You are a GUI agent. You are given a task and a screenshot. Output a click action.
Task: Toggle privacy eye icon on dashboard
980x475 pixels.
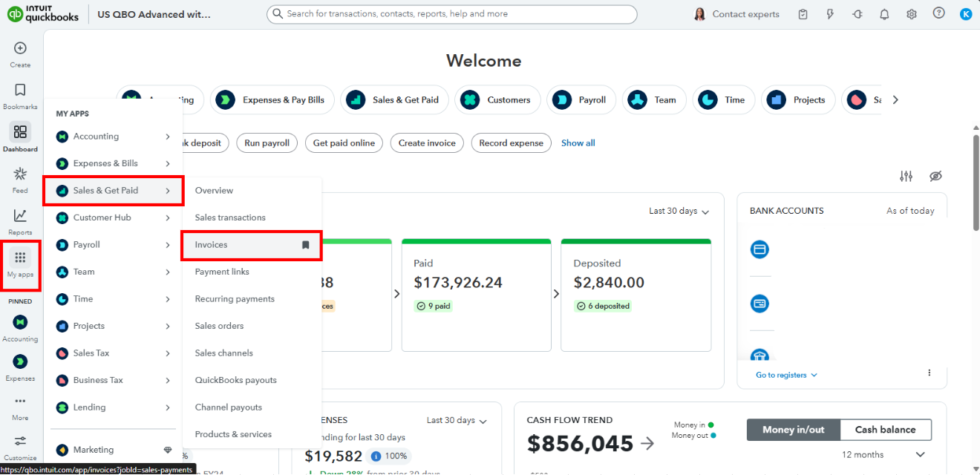point(935,176)
